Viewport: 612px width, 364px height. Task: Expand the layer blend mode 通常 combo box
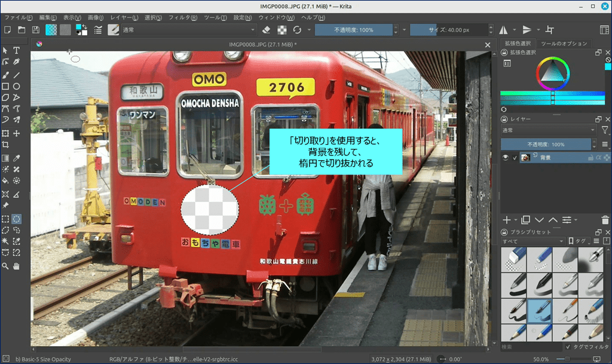click(548, 130)
